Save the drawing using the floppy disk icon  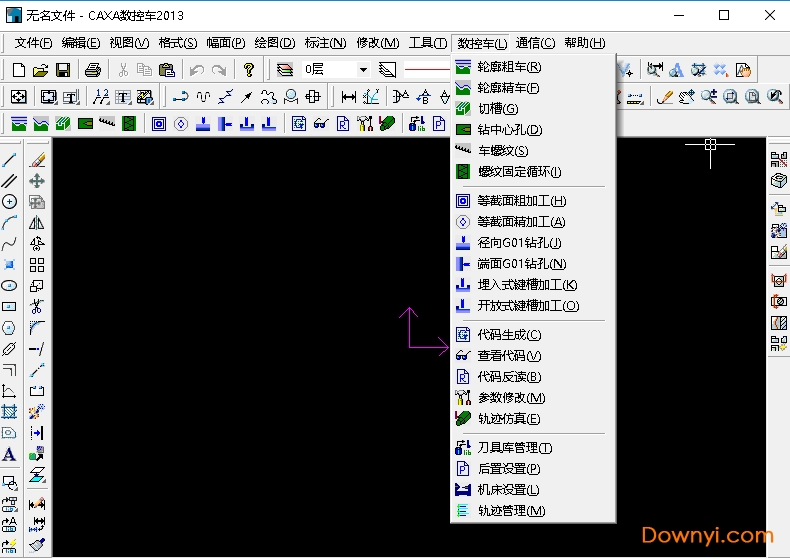point(63,70)
